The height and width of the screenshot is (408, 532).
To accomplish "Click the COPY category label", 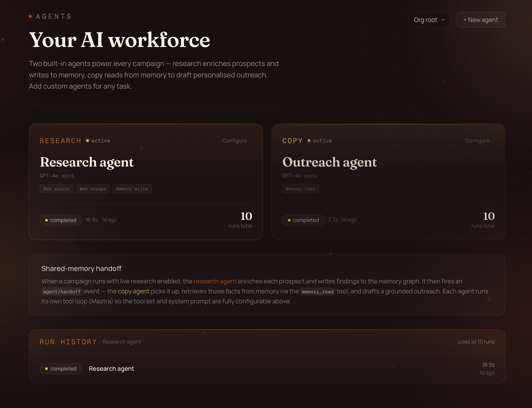I will coord(292,141).
